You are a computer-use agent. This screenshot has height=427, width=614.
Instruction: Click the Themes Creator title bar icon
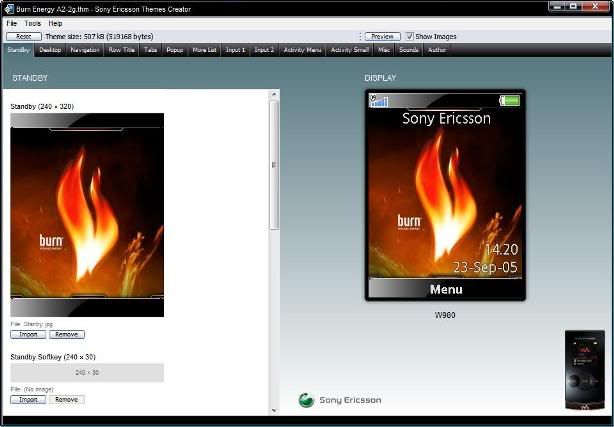point(9,9)
